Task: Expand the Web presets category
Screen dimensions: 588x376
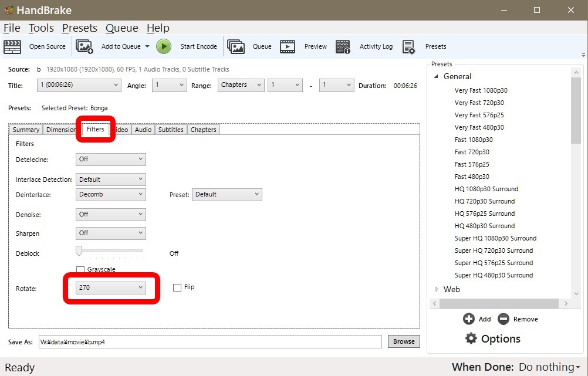Action: point(437,289)
